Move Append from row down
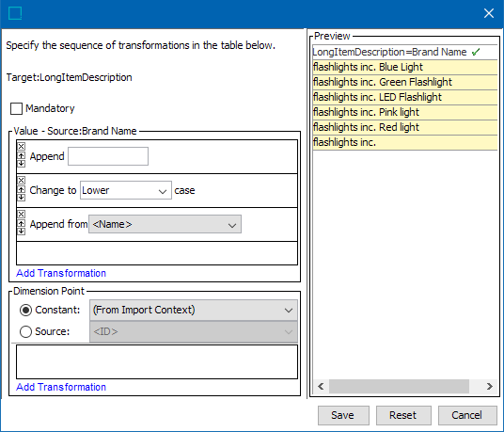504x432 pixels. pos(22,231)
